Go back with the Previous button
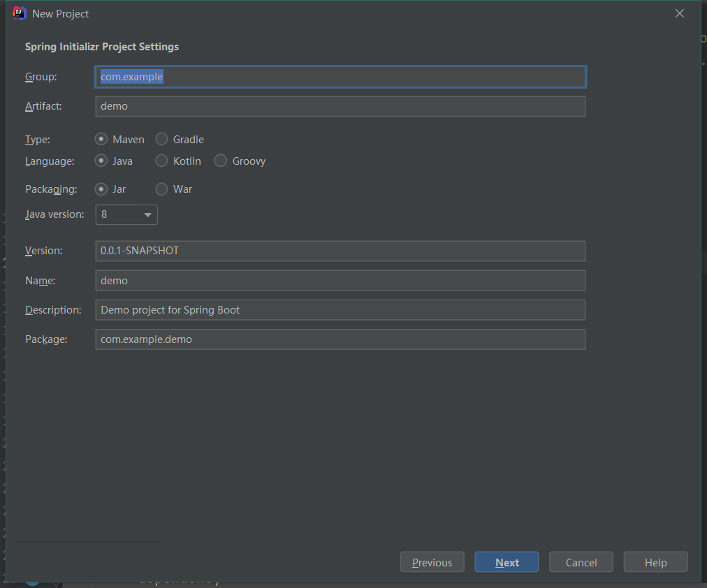Viewport: 707px width, 588px height. point(432,562)
